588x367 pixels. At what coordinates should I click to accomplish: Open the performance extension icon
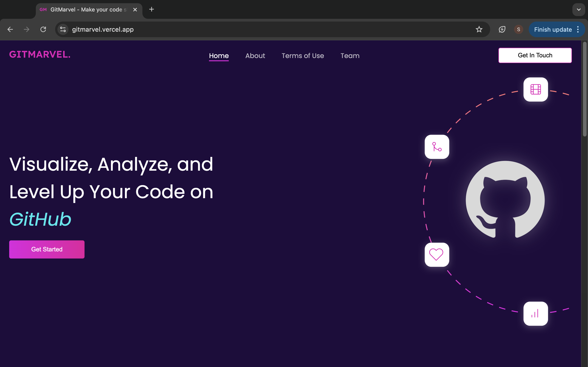coord(502,29)
